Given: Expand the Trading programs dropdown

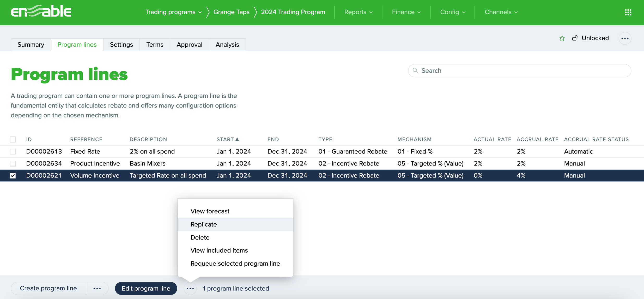Looking at the screenshot, I should coord(173,12).
